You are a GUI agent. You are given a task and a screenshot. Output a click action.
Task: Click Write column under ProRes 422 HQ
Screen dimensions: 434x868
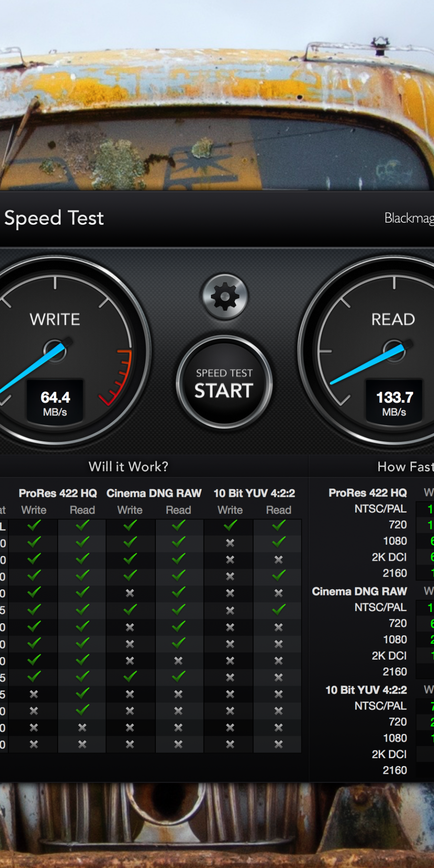pos(34,510)
